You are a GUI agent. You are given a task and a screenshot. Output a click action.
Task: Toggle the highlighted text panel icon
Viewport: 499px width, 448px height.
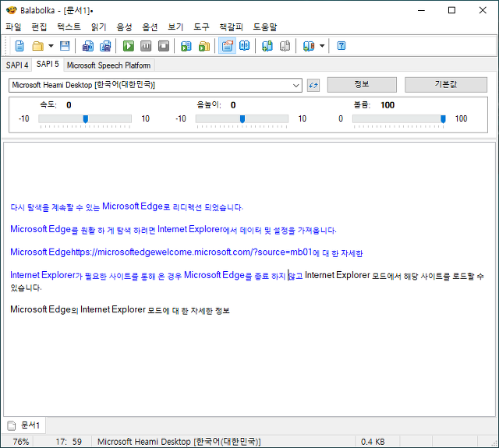[227, 46]
